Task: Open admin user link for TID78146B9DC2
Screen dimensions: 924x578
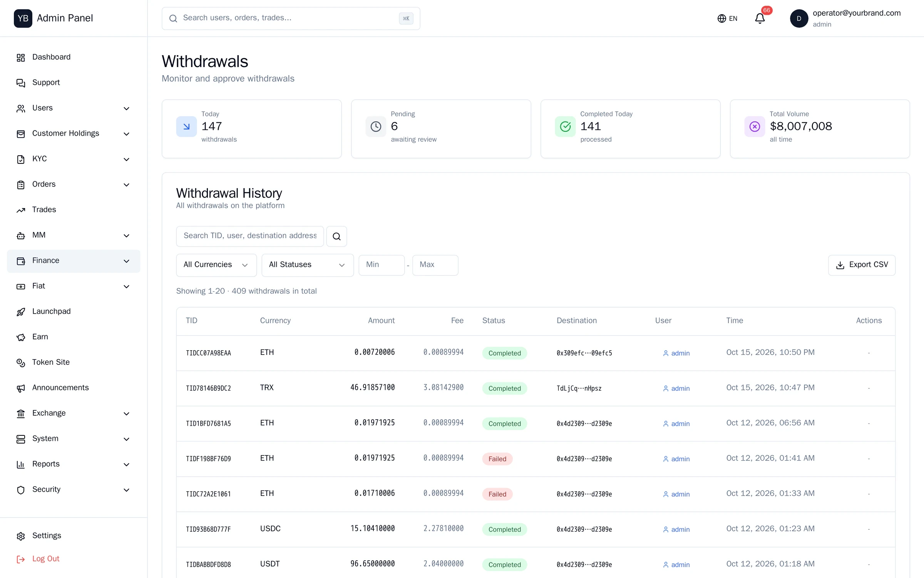Action: pyautogui.click(x=676, y=388)
